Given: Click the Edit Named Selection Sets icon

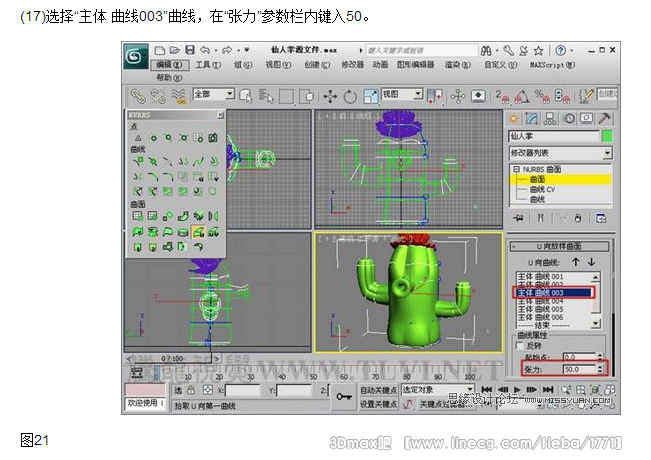Looking at the screenshot, I should point(586,96).
